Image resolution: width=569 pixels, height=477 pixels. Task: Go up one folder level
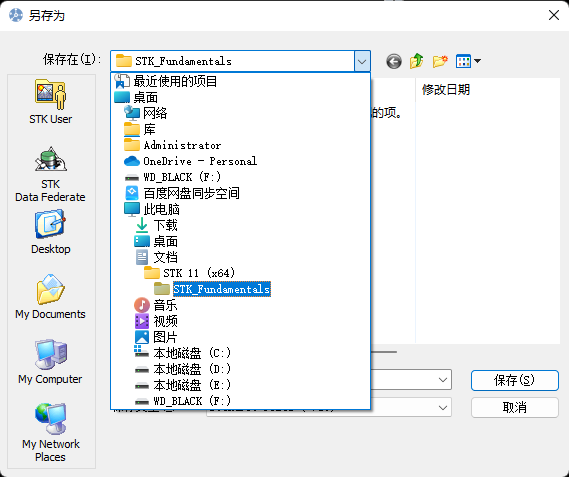[x=417, y=61]
